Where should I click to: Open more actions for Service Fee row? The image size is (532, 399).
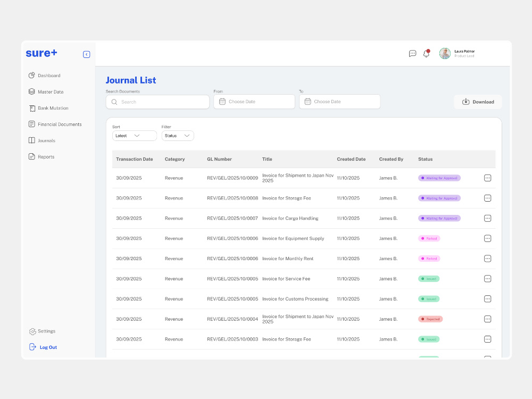(x=487, y=279)
